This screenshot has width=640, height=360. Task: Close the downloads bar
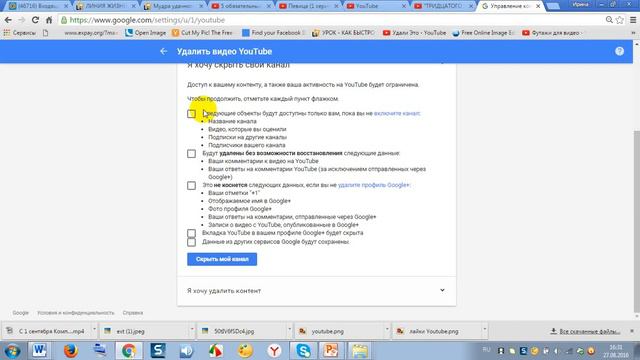(x=632, y=331)
